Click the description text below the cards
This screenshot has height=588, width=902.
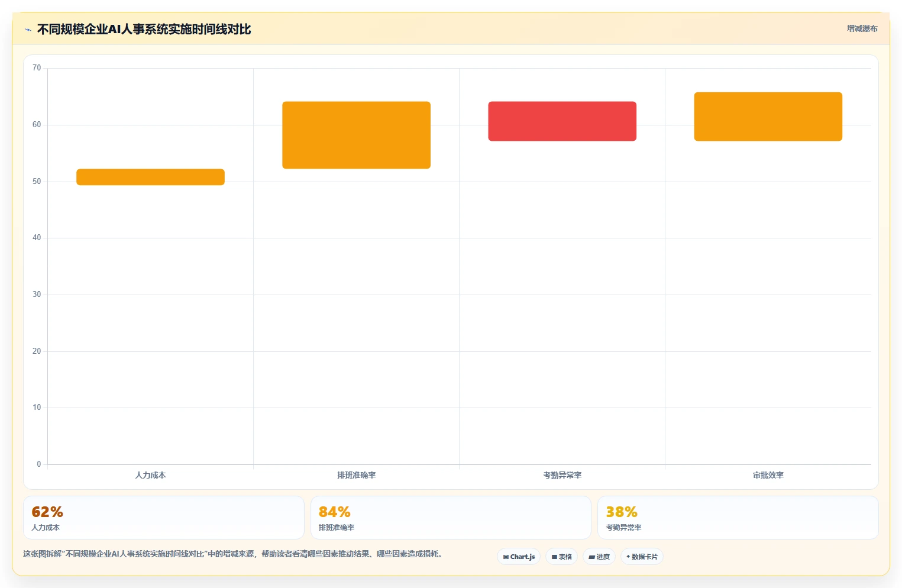232,554
